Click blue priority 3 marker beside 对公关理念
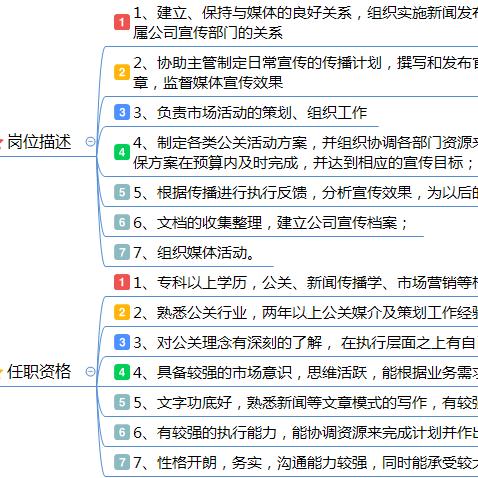 point(122,342)
